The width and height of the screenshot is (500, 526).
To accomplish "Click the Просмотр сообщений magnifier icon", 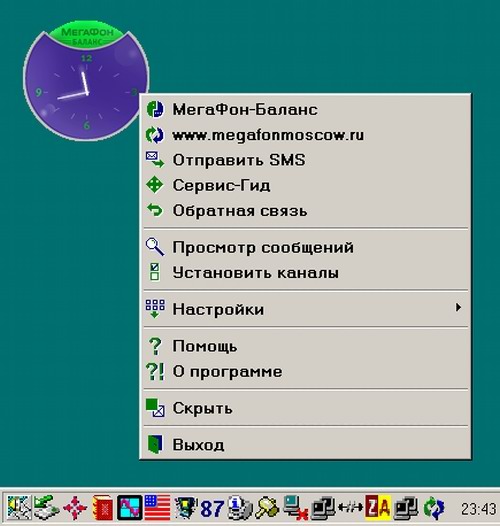I will coord(155,247).
